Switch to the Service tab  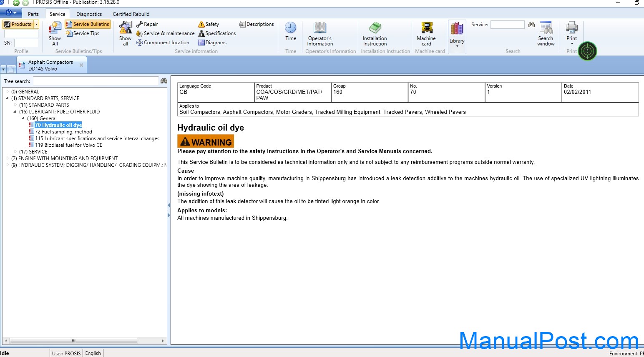58,14
